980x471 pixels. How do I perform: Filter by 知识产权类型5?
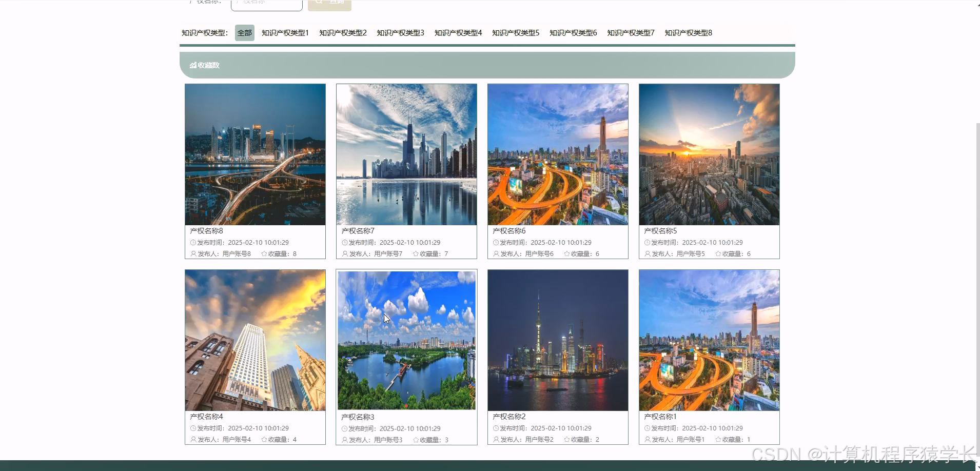(516, 33)
